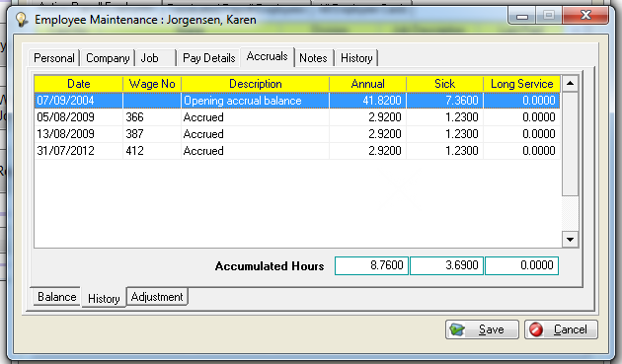
Task: Click the table scroll up arrow
Action: [x=570, y=83]
